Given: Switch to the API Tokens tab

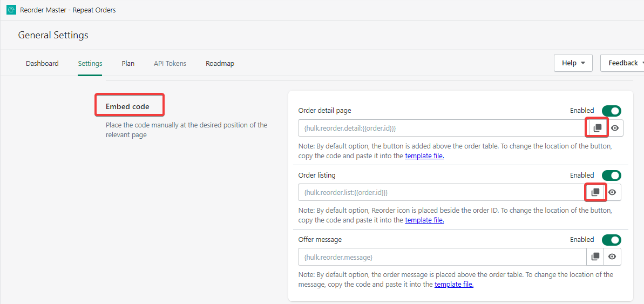Looking at the screenshot, I should tap(170, 63).
